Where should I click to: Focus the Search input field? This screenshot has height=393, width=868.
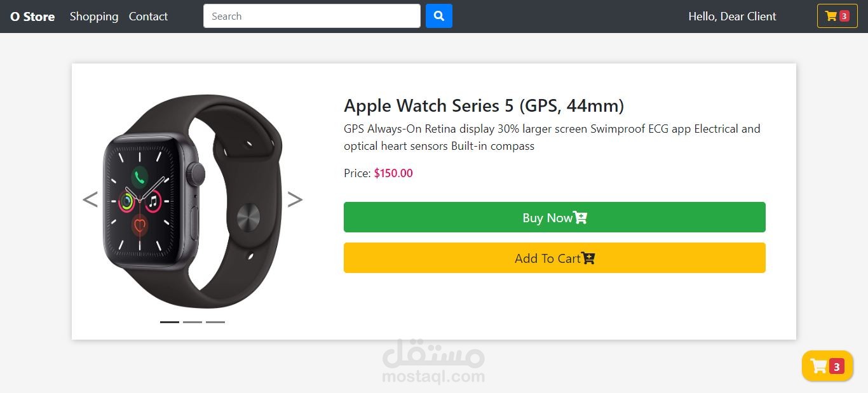311,17
